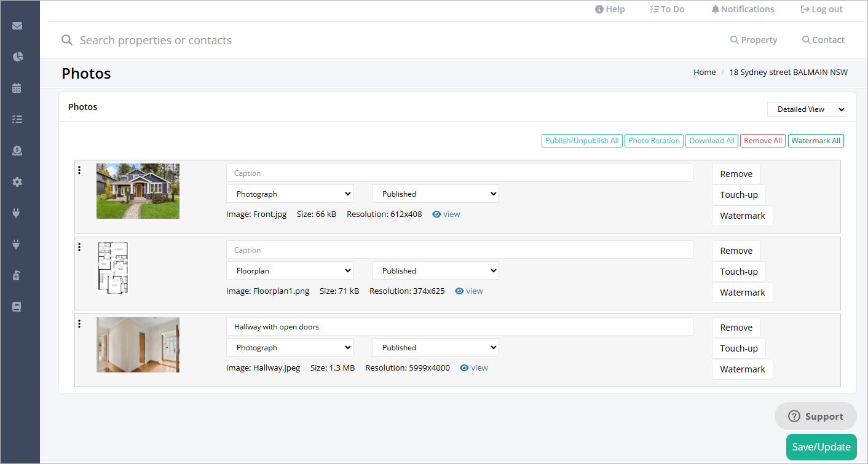Open the Detailed View dropdown
This screenshot has width=868, height=464.
click(x=807, y=109)
